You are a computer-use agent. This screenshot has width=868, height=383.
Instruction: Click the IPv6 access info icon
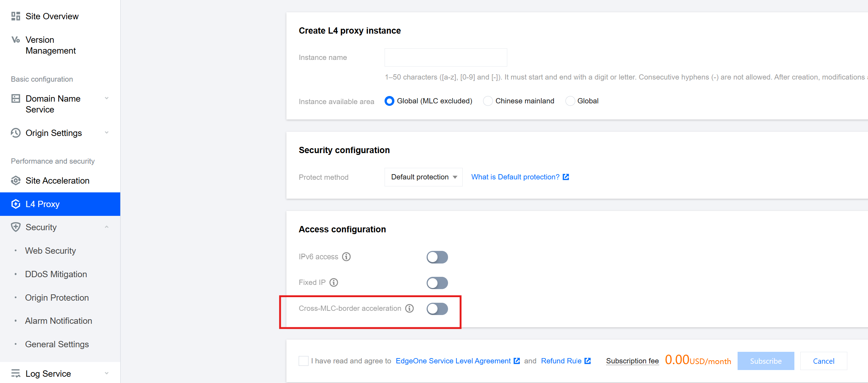pos(346,257)
